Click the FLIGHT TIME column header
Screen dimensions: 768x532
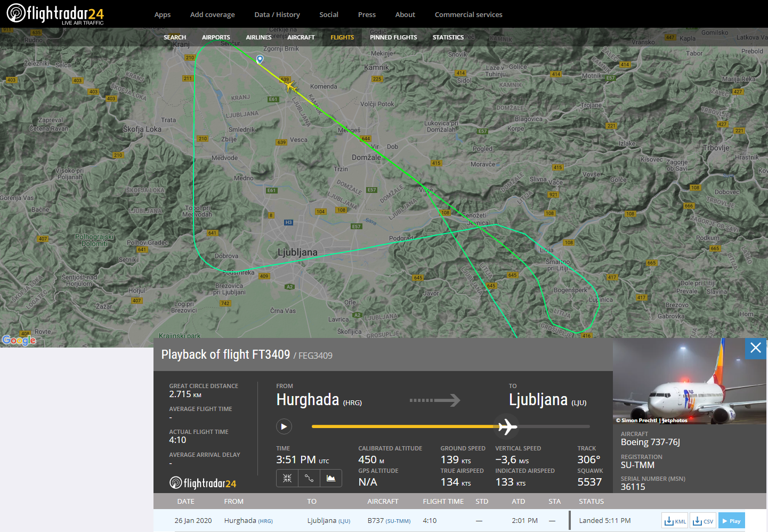point(443,502)
